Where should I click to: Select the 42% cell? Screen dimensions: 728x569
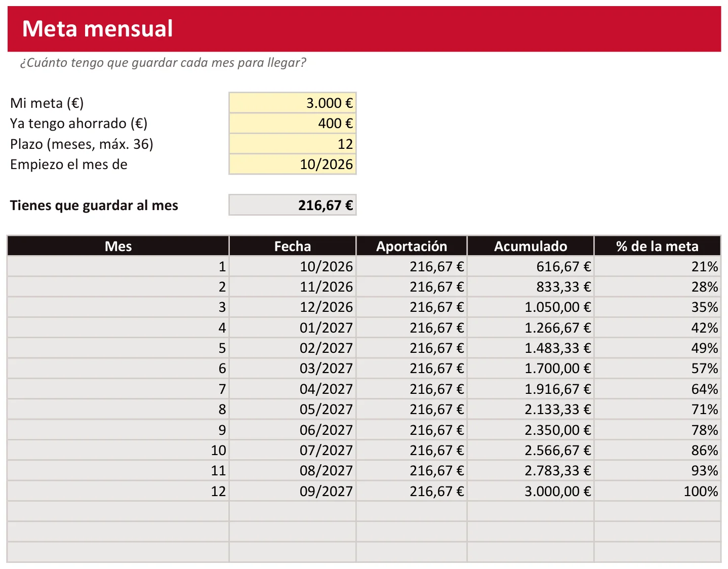pos(657,328)
